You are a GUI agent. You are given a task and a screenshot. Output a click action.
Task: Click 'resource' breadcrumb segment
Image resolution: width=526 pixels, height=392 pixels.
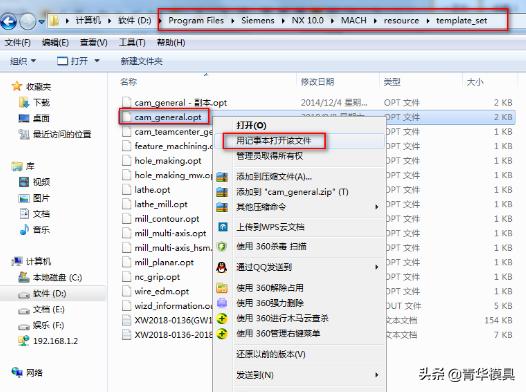(x=401, y=21)
